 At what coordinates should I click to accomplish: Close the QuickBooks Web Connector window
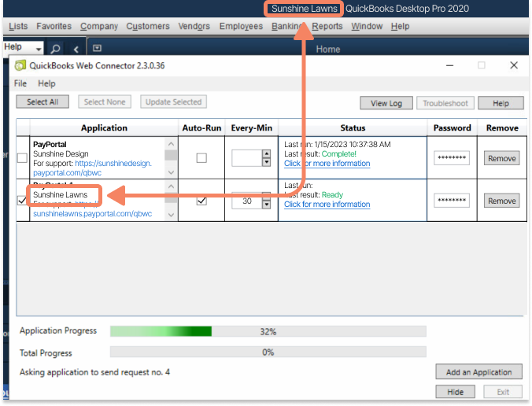[514, 65]
